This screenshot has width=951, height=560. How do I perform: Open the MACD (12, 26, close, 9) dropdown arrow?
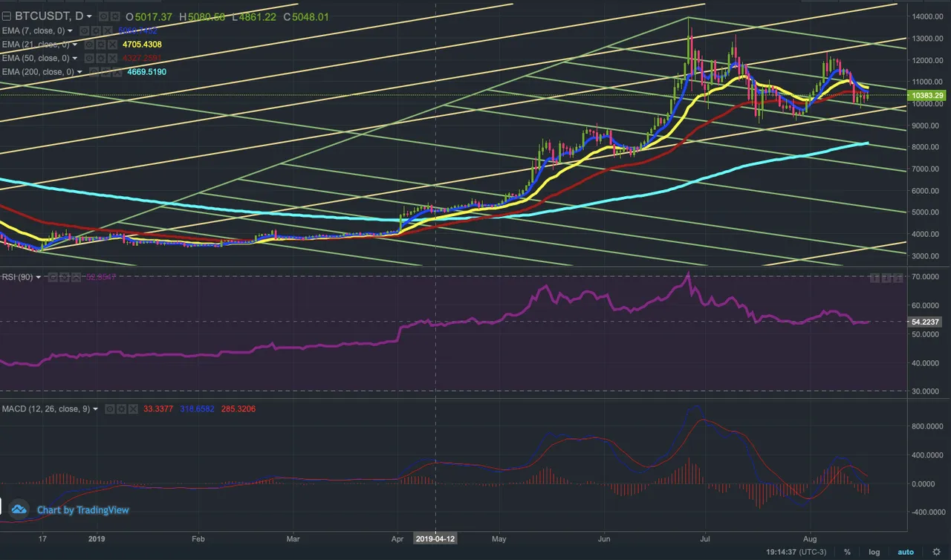coord(96,408)
